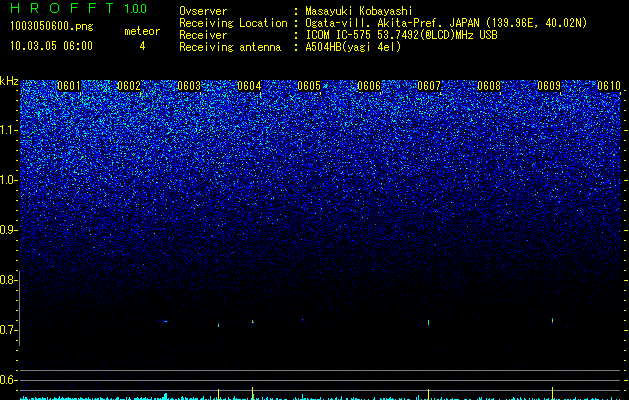
Task: Click the 1.1 frequency axis label
Action: (x=8, y=130)
